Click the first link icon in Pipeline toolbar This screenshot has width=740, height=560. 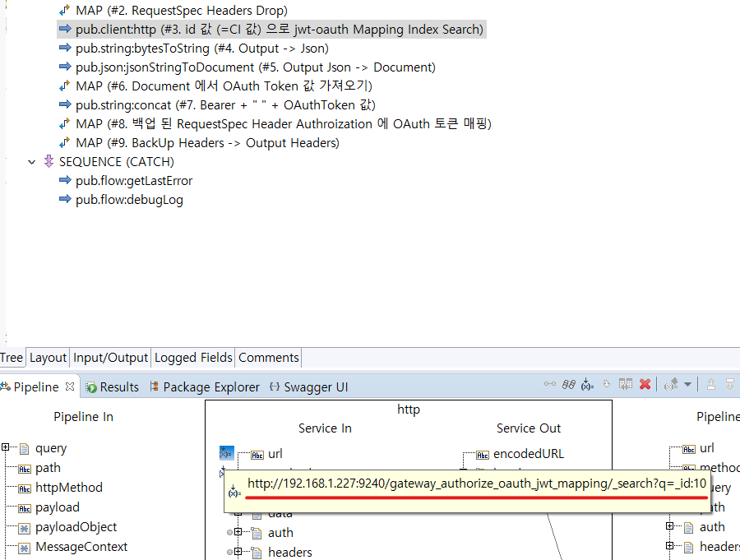click(x=549, y=385)
